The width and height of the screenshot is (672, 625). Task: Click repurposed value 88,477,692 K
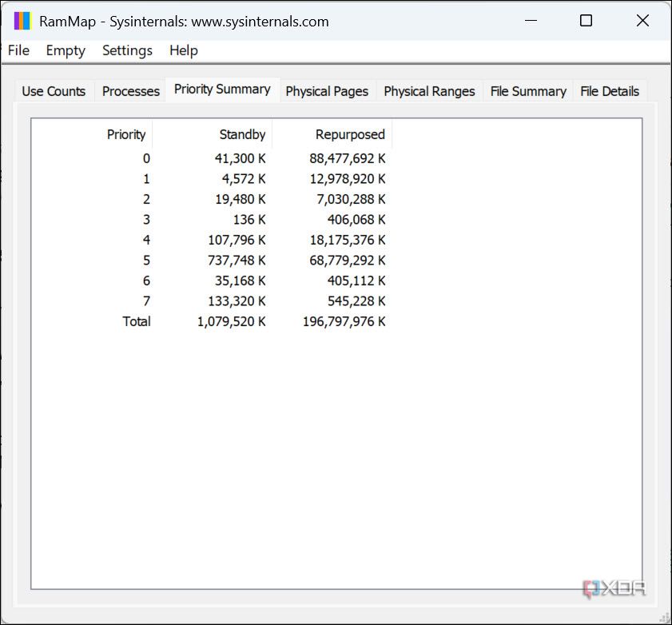(347, 158)
